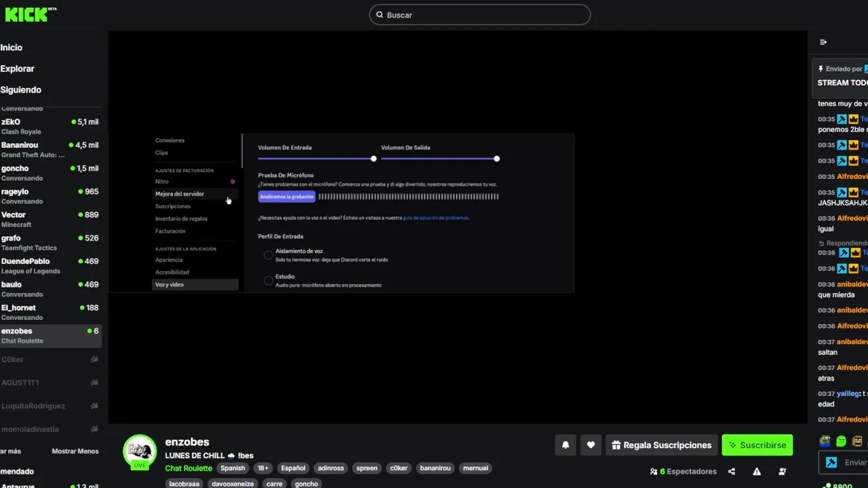Open the Explorar sidebar item
868x488 pixels.
[x=18, y=68]
